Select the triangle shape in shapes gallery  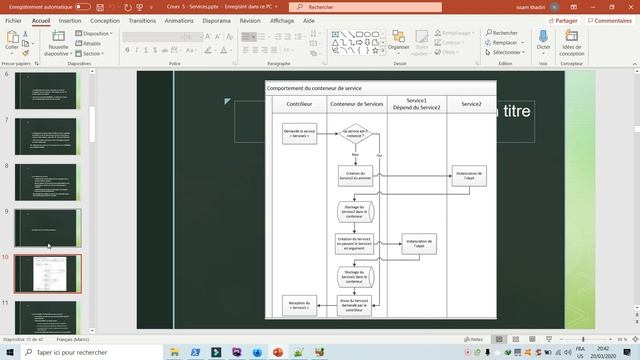click(x=335, y=42)
